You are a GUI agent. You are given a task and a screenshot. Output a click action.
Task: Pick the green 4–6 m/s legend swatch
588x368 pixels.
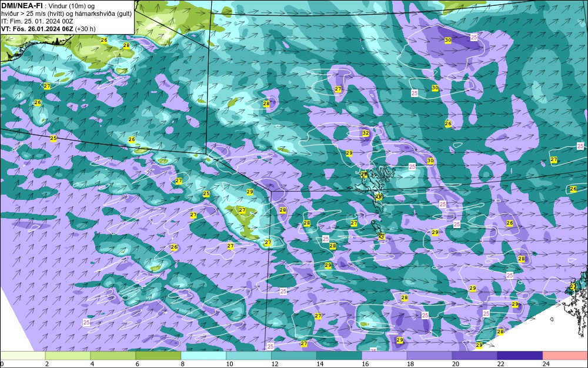tap(113, 355)
